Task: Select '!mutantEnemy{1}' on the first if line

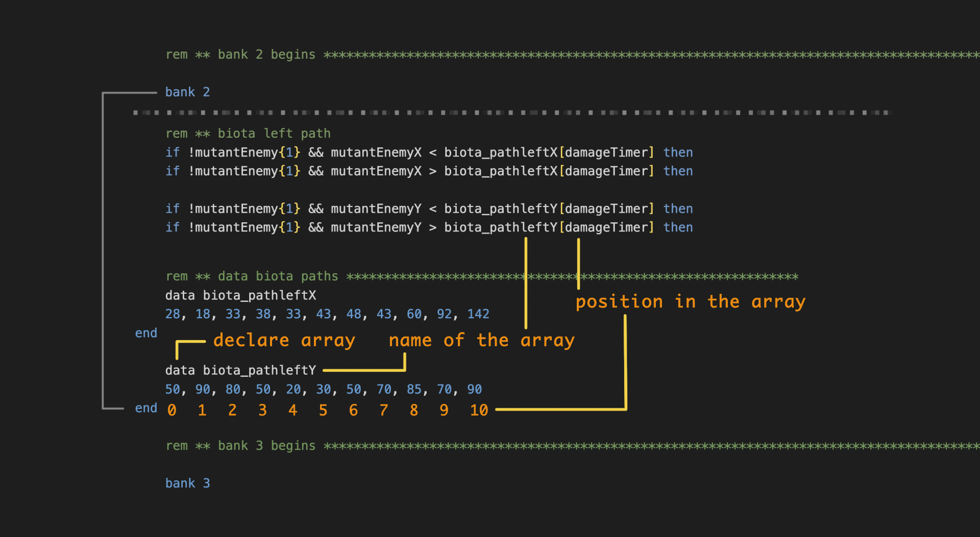Action: 244,152
